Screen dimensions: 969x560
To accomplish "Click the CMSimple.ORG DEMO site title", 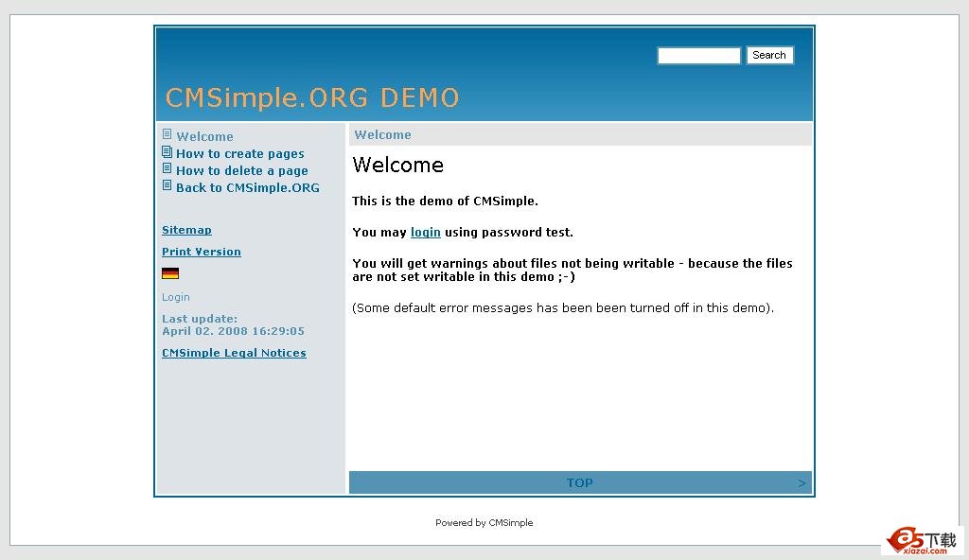I will [x=312, y=97].
